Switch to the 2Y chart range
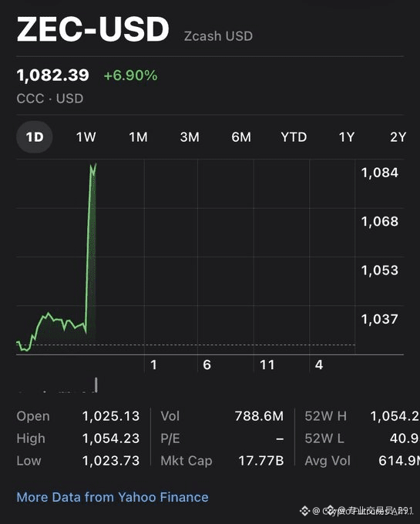The height and width of the screenshot is (524, 420). point(398,137)
